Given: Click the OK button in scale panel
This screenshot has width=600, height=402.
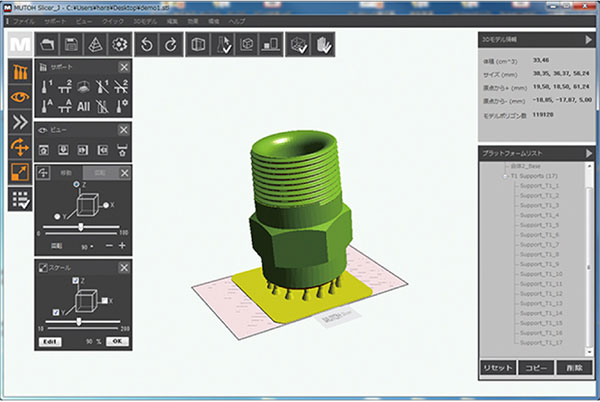Looking at the screenshot, I should 118,341.
